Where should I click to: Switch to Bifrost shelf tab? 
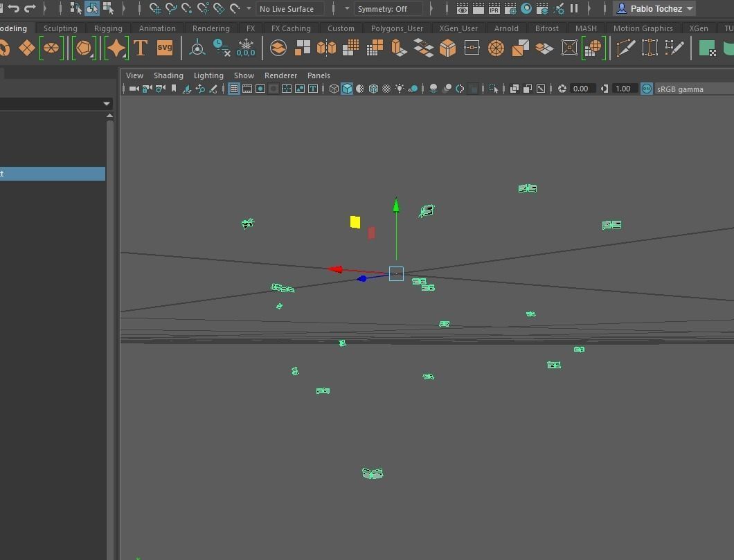coord(547,28)
